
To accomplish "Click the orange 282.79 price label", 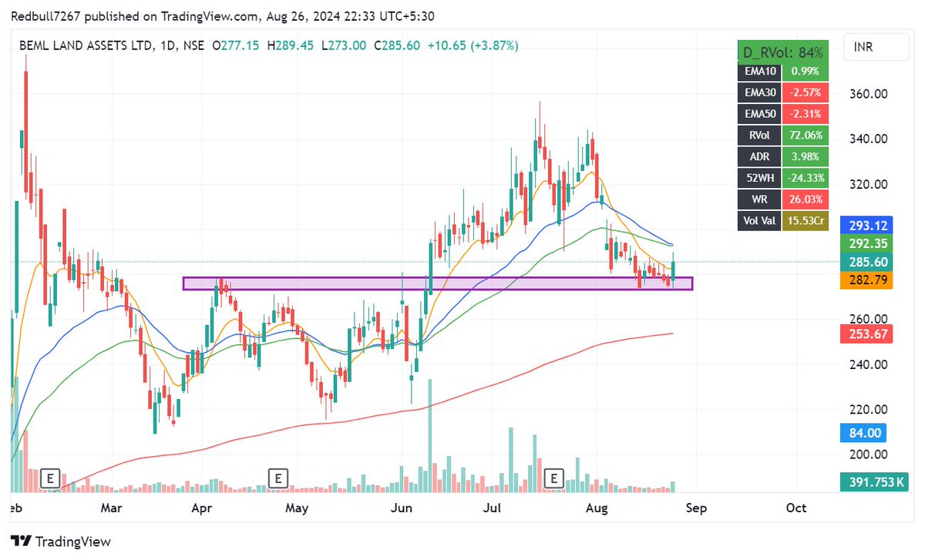I will pyautogui.click(x=868, y=280).
